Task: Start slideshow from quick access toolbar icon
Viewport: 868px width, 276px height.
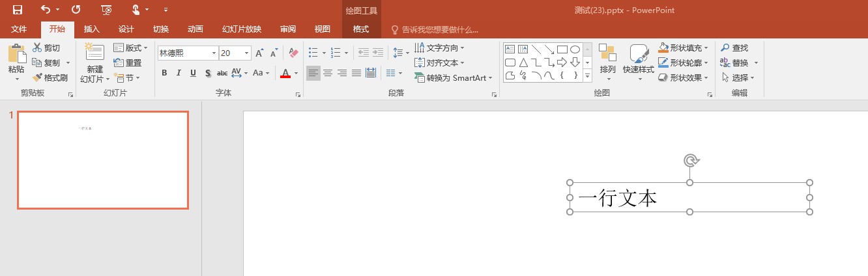Action: [106, 10]
